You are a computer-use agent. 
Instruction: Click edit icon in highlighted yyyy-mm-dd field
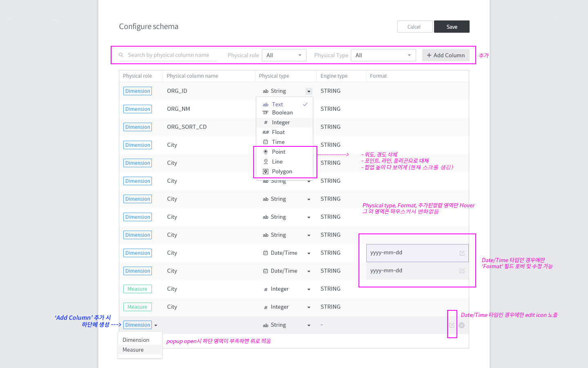coord(462,253)
